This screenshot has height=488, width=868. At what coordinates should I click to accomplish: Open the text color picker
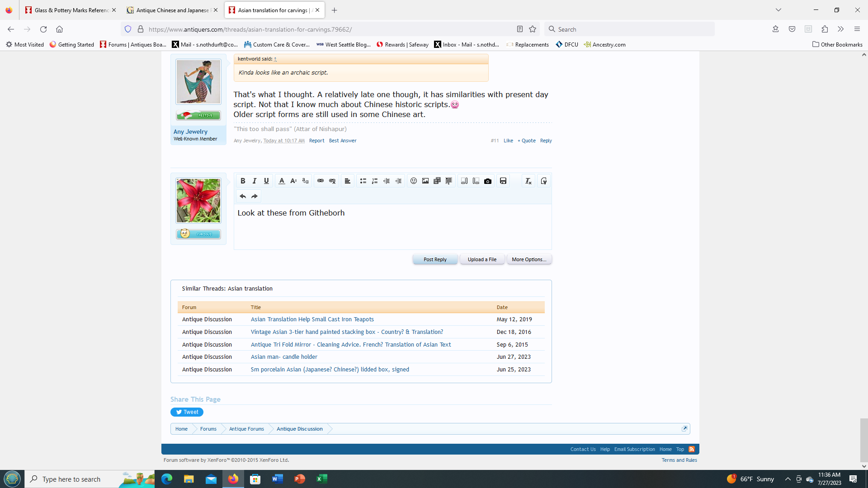[x=282, y=181]
